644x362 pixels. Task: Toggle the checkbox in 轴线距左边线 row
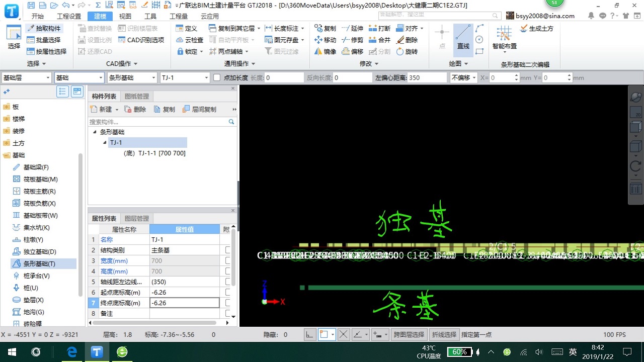click(x=228, y=282)
